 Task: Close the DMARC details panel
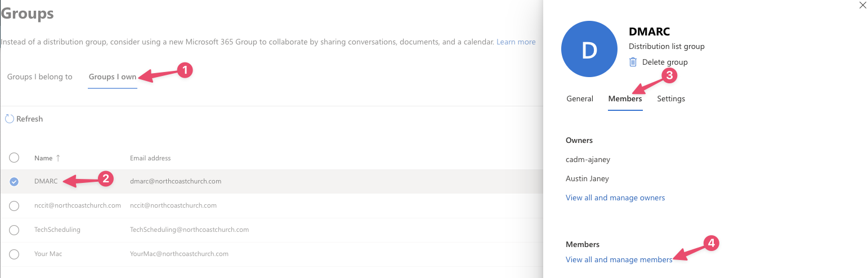(862, 6)
